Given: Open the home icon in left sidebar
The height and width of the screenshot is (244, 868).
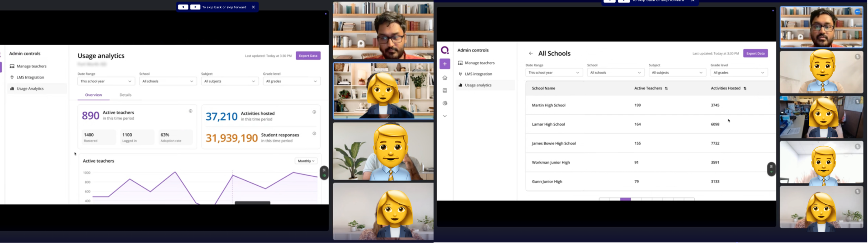Looking at the screenshot, I should 445,78.
